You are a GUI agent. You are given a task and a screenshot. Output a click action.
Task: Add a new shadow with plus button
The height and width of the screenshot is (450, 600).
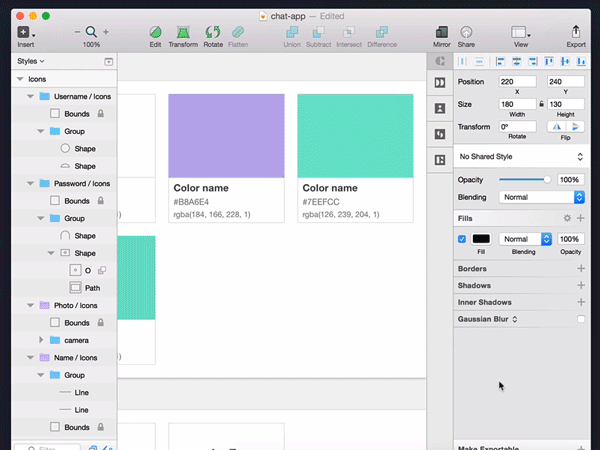pos(581,285)
